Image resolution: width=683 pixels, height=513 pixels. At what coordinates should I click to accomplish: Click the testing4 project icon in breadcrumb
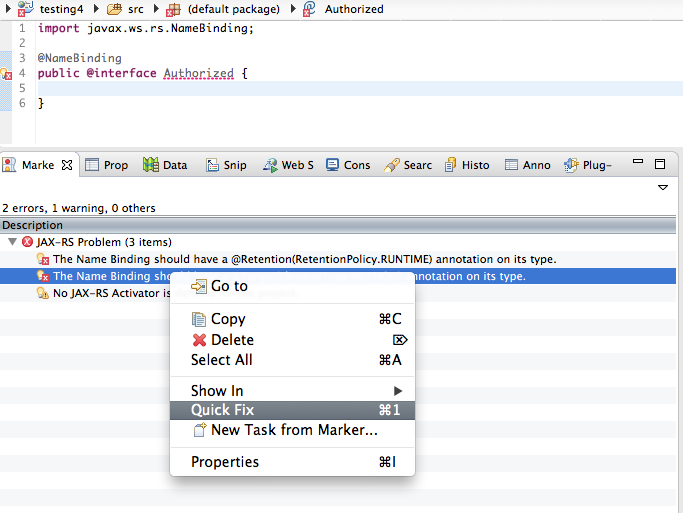tap(26, 9)
